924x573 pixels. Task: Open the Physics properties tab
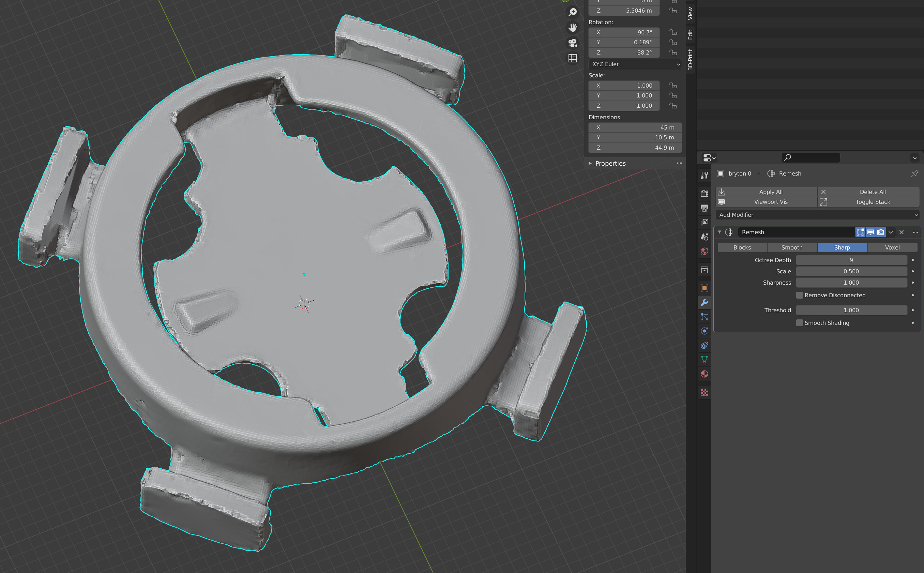click(704, 331)
